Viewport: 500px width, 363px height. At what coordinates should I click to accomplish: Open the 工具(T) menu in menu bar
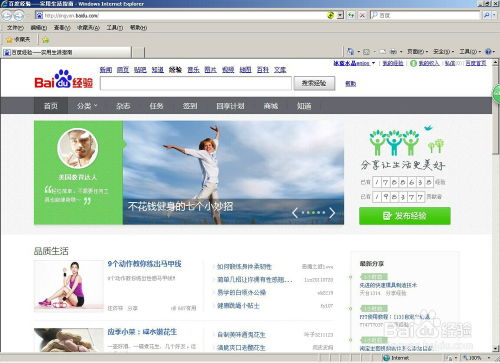pos(115,28)
